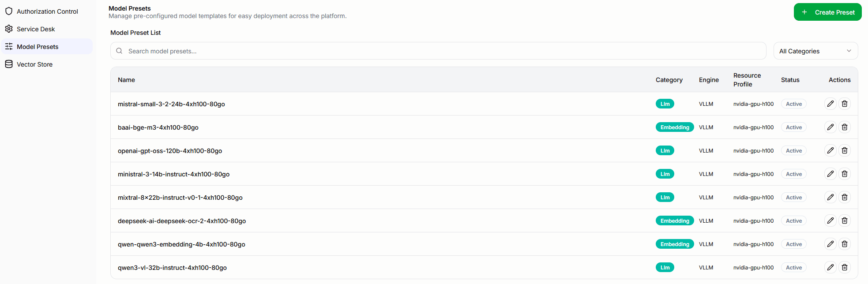Image resolution: width=868 pixels, height=284 pixels.
Task: Click the Model Presets sliders icon
Action: click(9, 46)
